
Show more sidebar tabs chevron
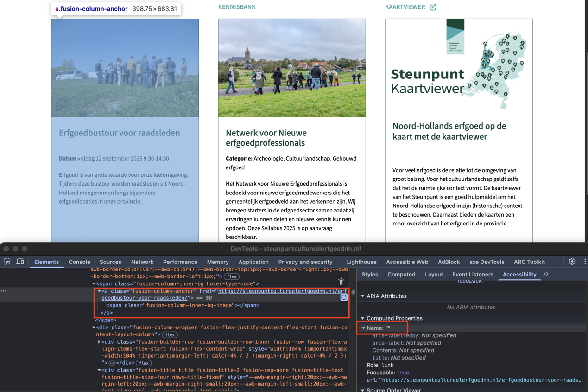click(x=546, y=274)
